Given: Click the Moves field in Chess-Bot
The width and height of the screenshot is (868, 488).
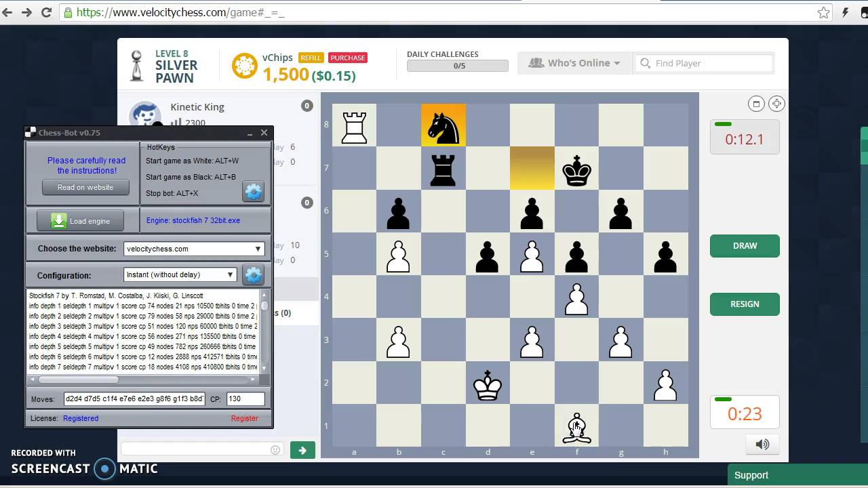Looking at the screenshot, I should (134, 399).
